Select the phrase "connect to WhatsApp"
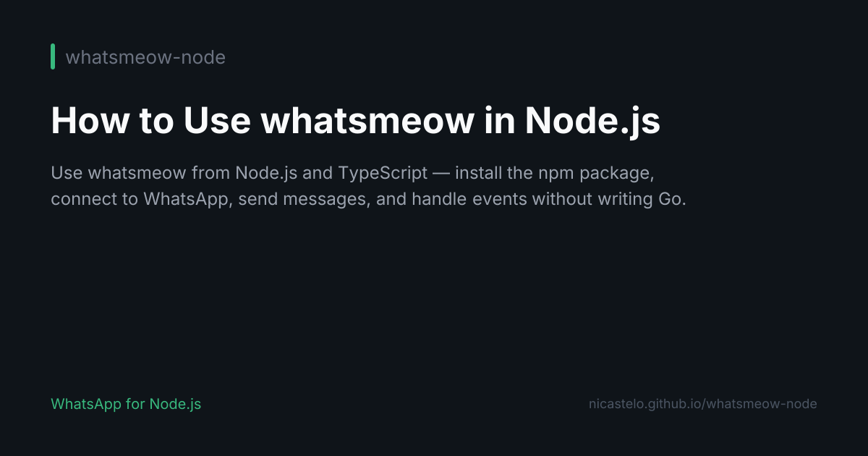868x456 pixels. pos(141,200)
